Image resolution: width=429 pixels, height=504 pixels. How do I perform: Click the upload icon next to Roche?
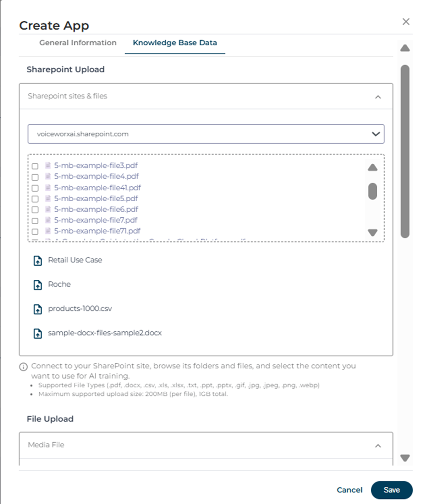(x=38, y=285)
